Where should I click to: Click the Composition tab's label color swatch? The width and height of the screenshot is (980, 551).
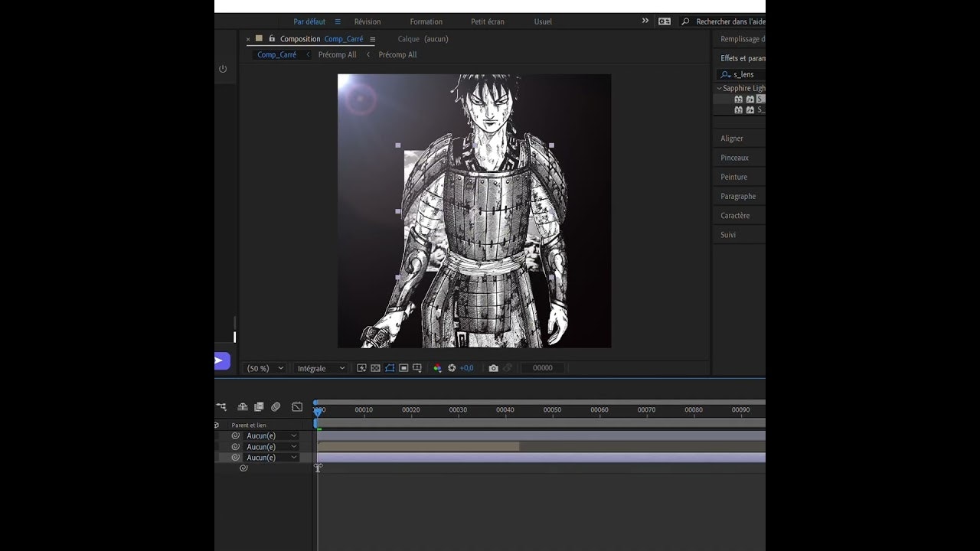pyautogui.click(x=259, y=38)
